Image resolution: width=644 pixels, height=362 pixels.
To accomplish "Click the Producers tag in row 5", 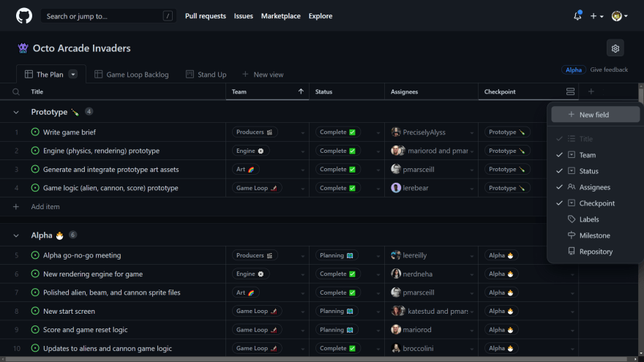I will pyautogui.click(x=255, y=255).
